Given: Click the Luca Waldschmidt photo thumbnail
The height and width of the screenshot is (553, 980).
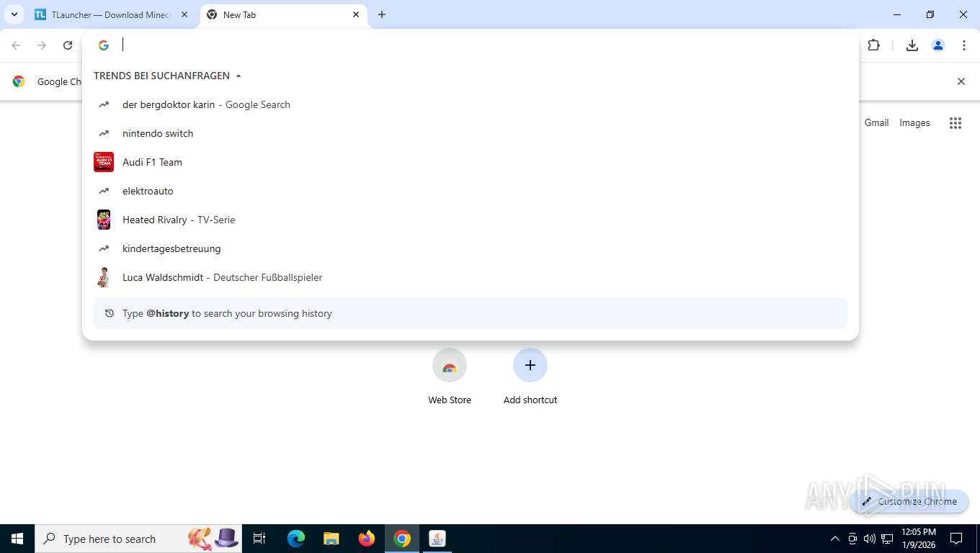Looking at the screenshot, I should coord(104,277).
